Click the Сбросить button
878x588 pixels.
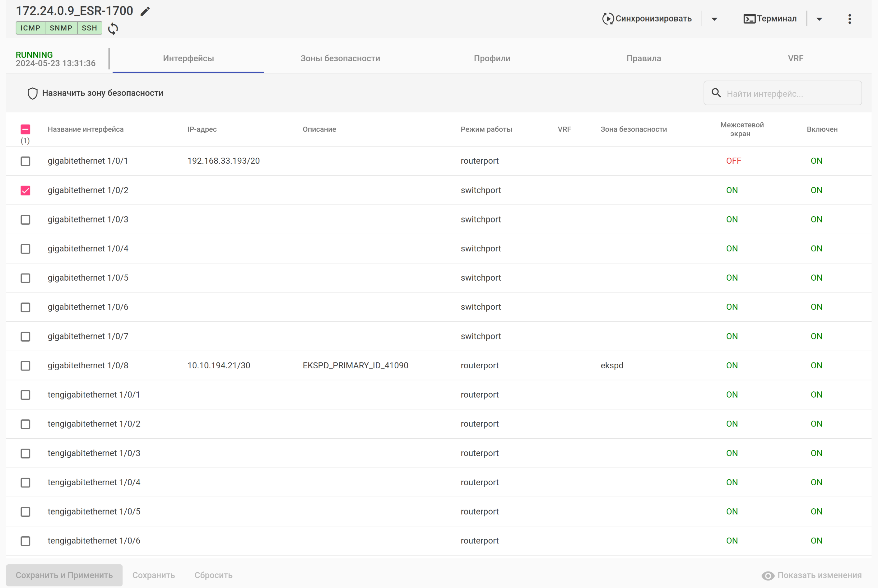click(x=213, y=575)
